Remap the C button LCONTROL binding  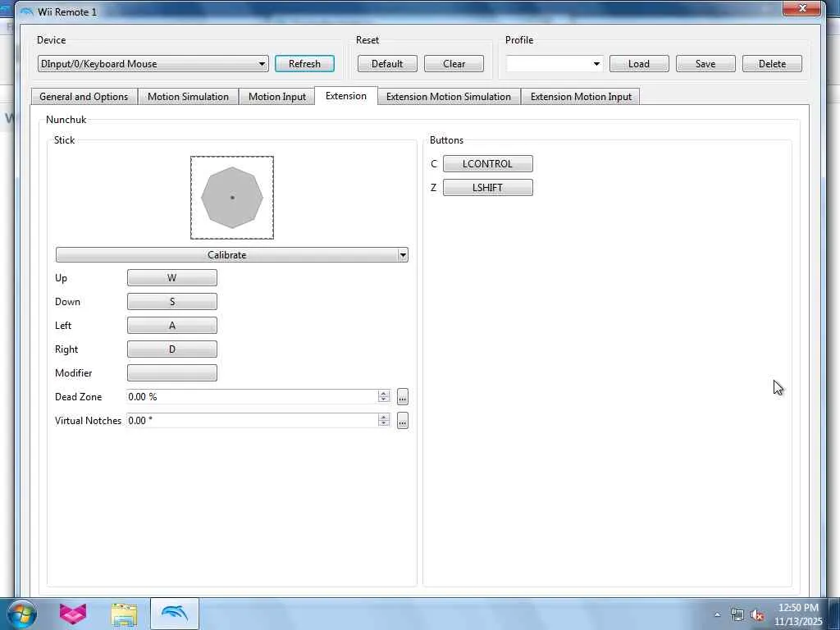pyautogui.click(x=488, y=164)
